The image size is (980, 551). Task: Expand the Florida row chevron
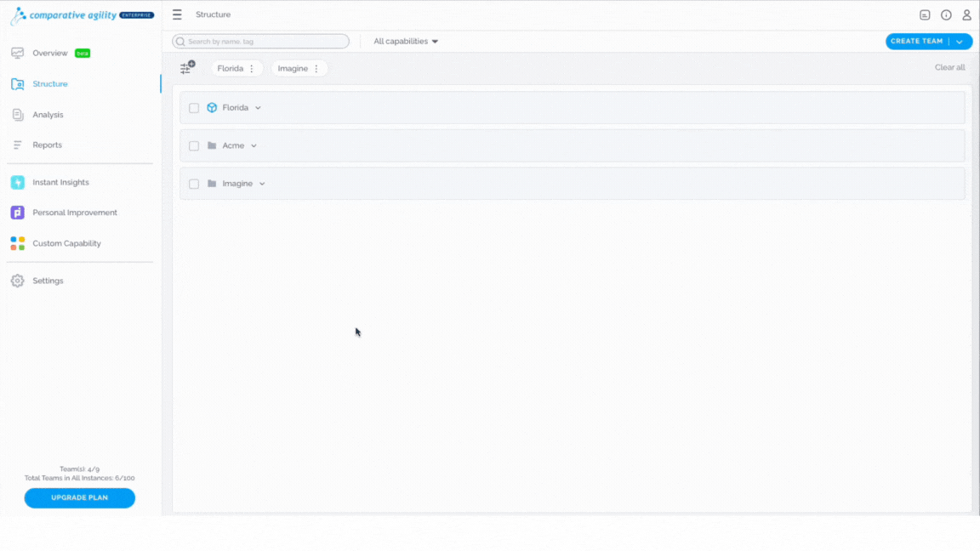[x=258, y=108]
